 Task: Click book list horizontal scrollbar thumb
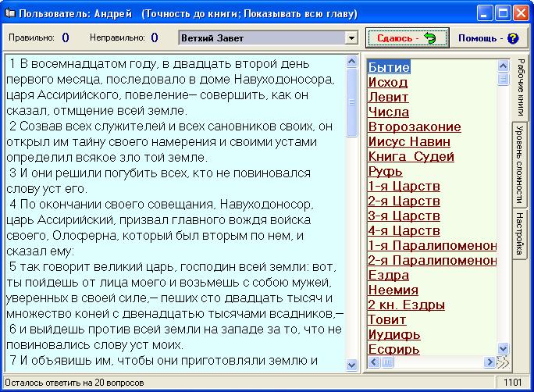387,362
